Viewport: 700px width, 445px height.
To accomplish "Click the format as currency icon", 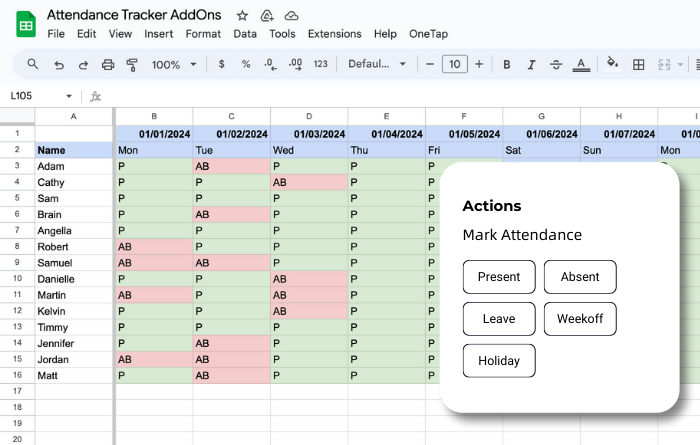I will (221, 64).
